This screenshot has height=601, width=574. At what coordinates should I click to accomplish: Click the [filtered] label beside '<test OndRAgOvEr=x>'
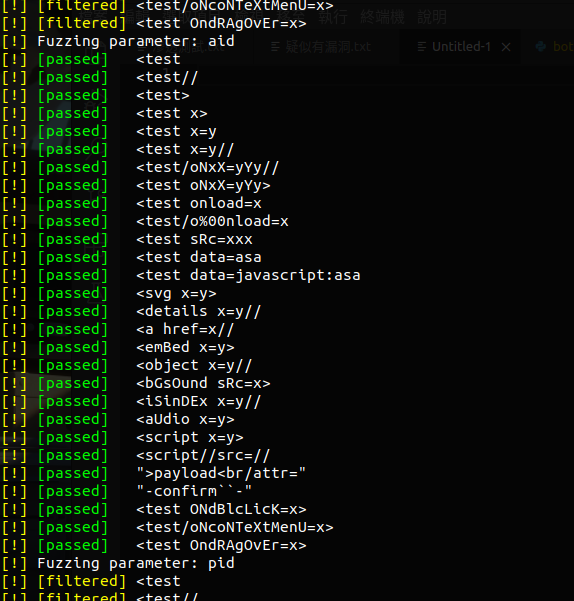(82, 23)
